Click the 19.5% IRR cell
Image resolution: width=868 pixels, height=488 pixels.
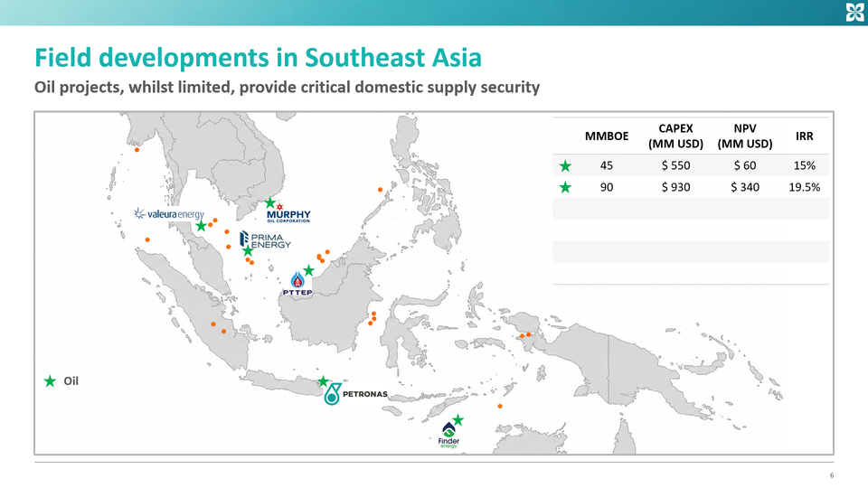[805, 187]
